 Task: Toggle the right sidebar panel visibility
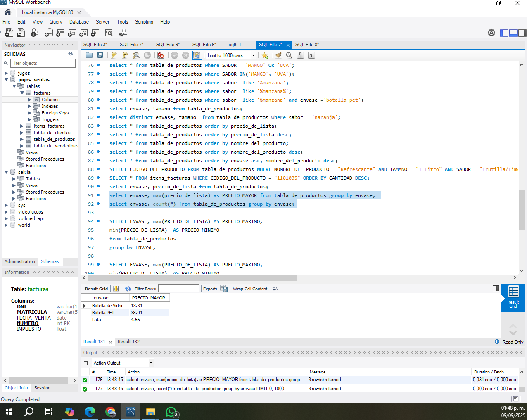[522, 33]
